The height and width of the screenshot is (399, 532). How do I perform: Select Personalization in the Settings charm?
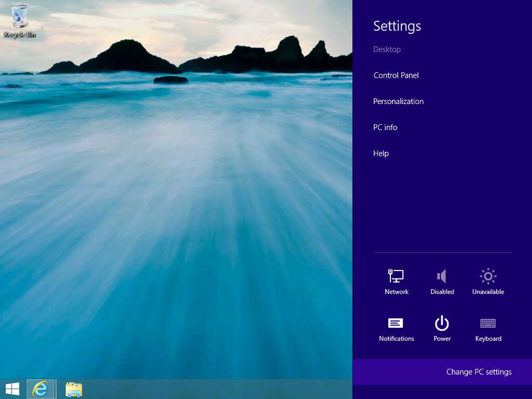[x=398, y=101]
